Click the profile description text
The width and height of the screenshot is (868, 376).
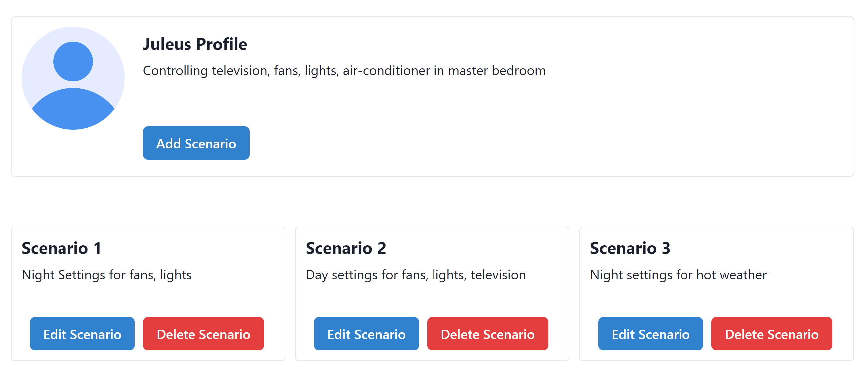click(344, 71)
